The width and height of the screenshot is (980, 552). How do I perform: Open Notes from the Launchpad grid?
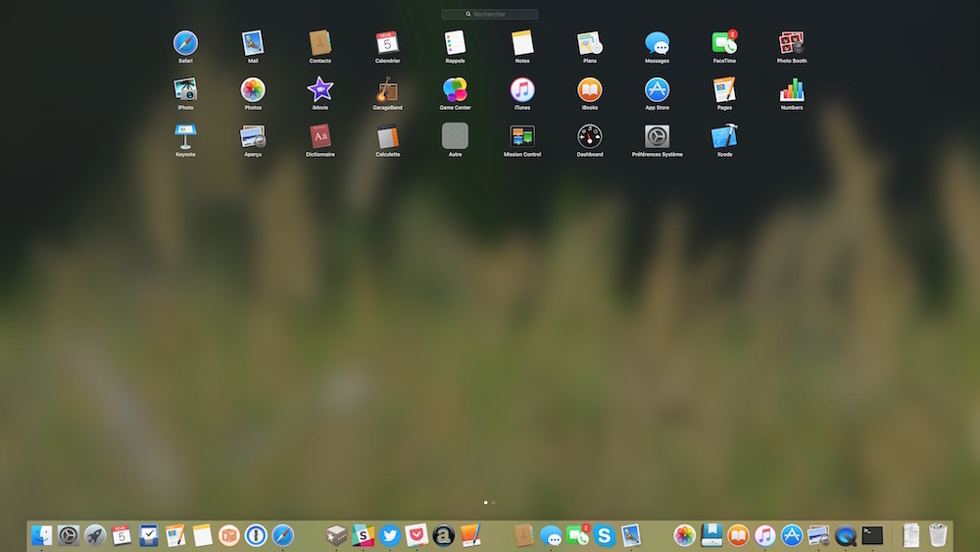click(x=522, y=43)
